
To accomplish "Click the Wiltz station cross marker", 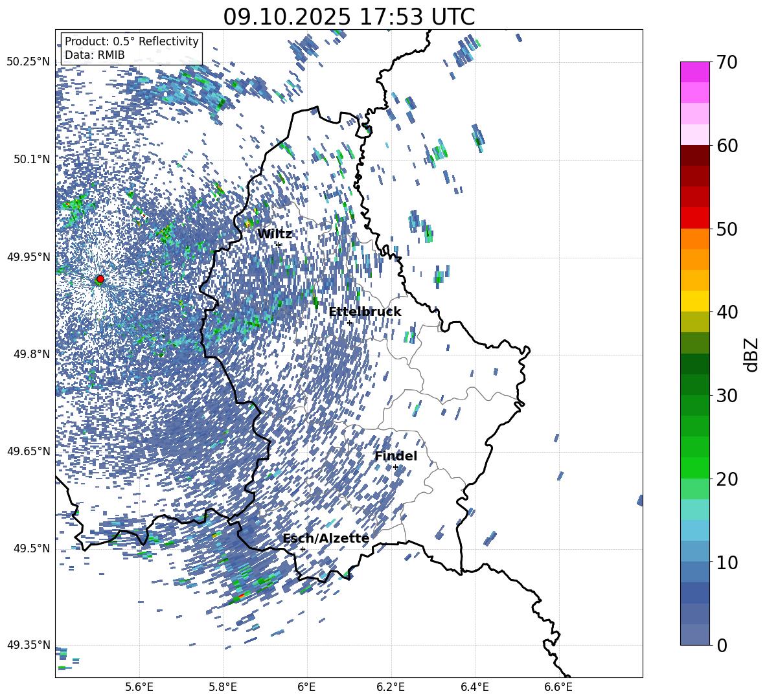I will click(x=279, y=245).
